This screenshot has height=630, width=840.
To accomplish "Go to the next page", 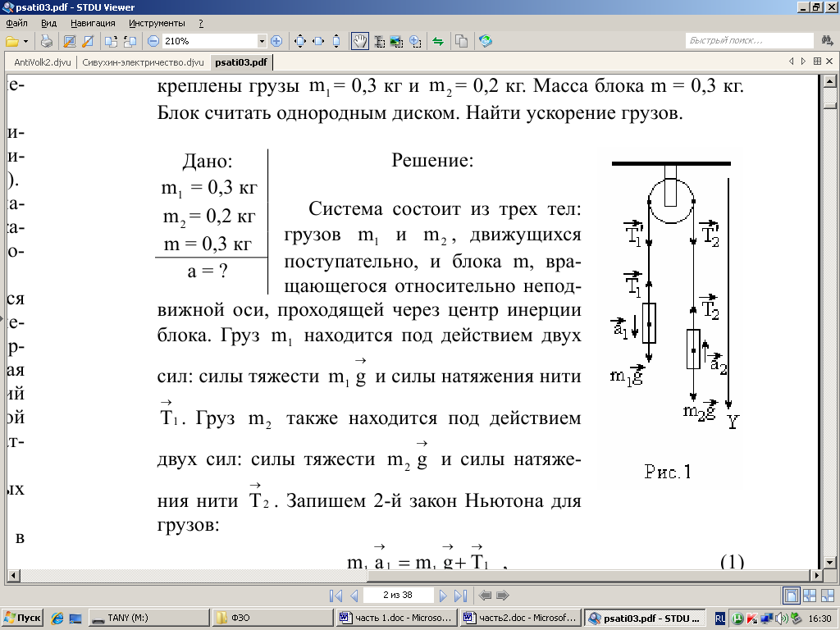I will point(442,596).
